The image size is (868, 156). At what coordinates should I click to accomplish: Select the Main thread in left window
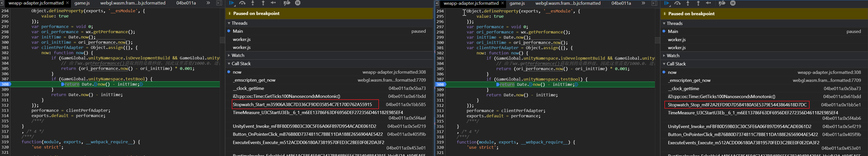pos(329,31)
